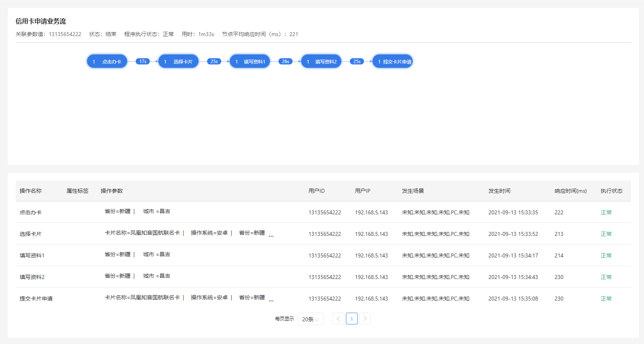This screenshot has height=344, width=644.
Task: Click 正常 status in 填写资料2 row
Action: point(606,277)
